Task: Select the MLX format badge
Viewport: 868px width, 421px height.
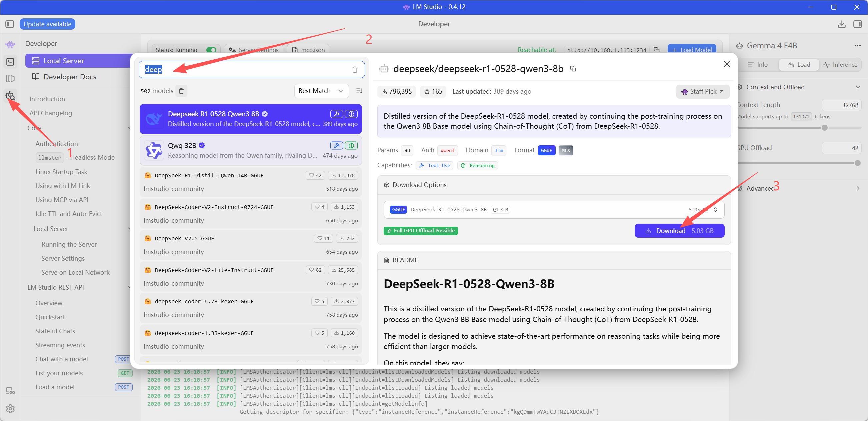Action: 566,150
